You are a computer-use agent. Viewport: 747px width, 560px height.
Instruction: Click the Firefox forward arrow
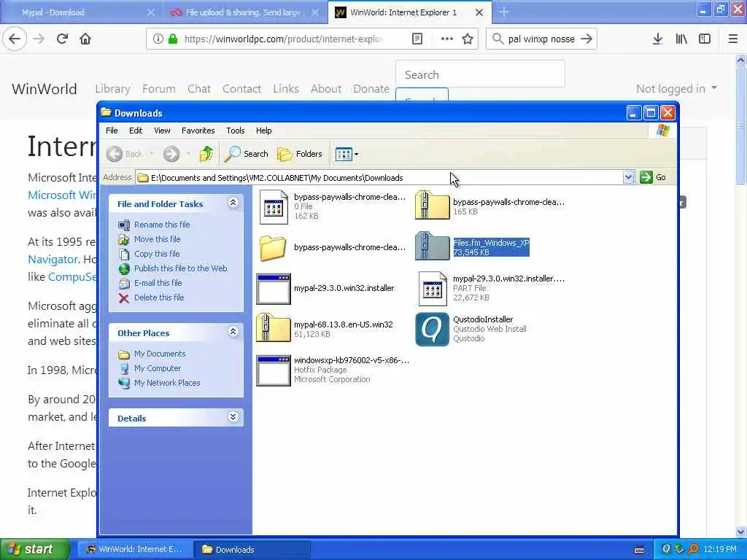click(39, 39)
